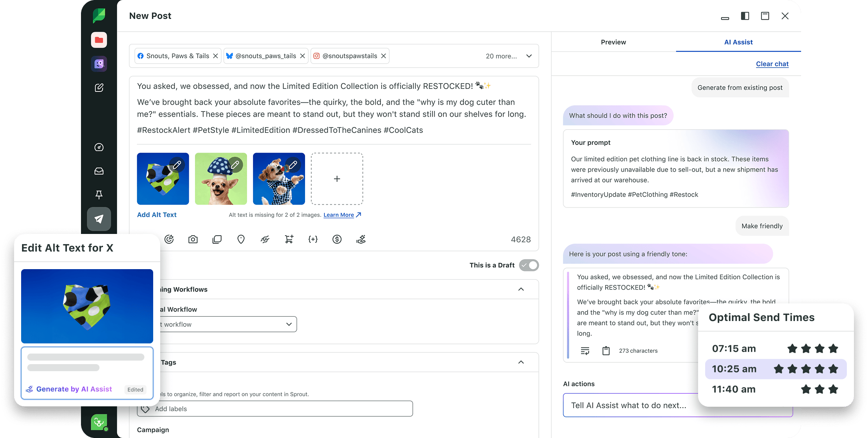Click the hidden eye slash icon

[265, 239]
